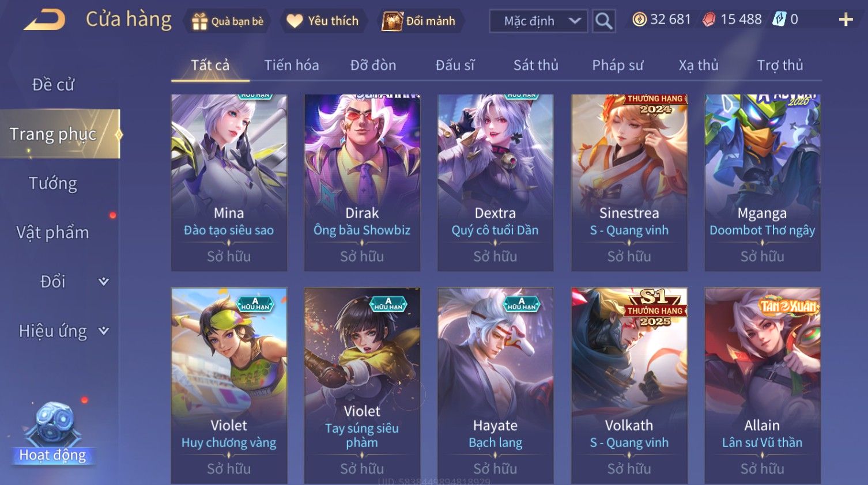Viewport: 868px width, 485px height.
Task: Switch to the Tiến hóa tab
Action: click(x=292, y=65)
